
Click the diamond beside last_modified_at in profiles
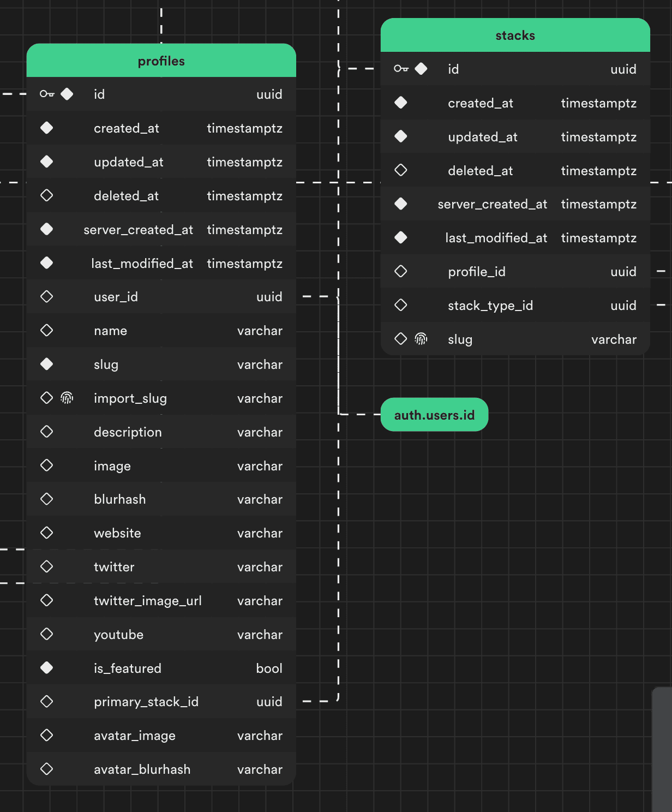pyautogui.click(x=46, y=263)
